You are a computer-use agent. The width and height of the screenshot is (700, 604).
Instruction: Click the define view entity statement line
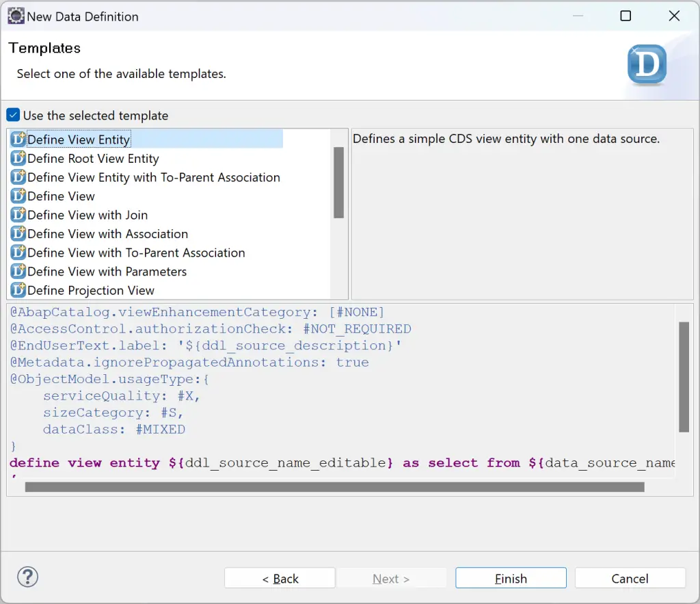coord(342,463)
